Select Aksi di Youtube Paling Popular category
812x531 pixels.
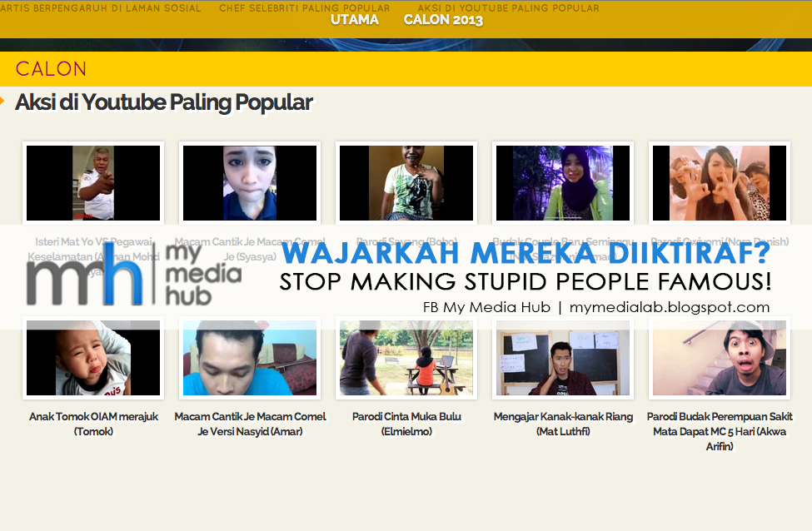tap(508, 7)
